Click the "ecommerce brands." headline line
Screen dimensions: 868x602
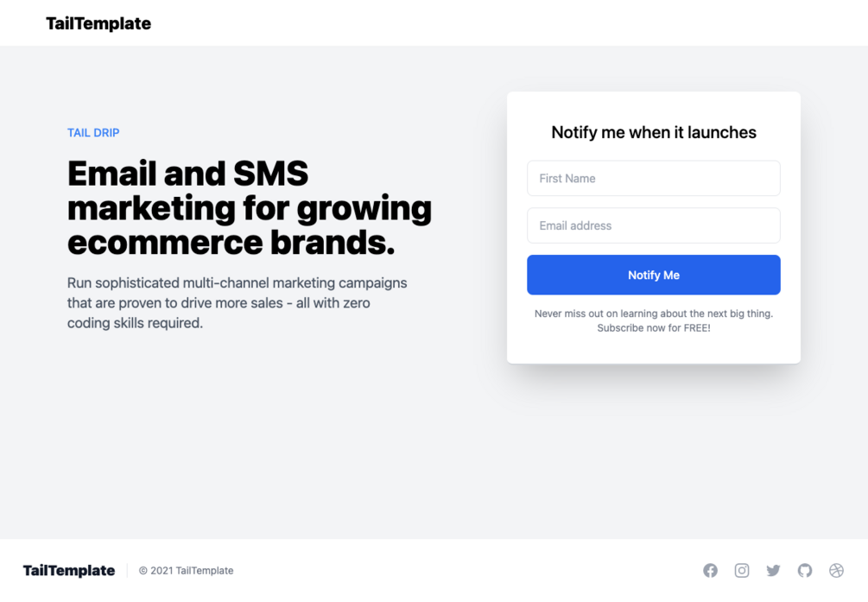pos(231,243)
